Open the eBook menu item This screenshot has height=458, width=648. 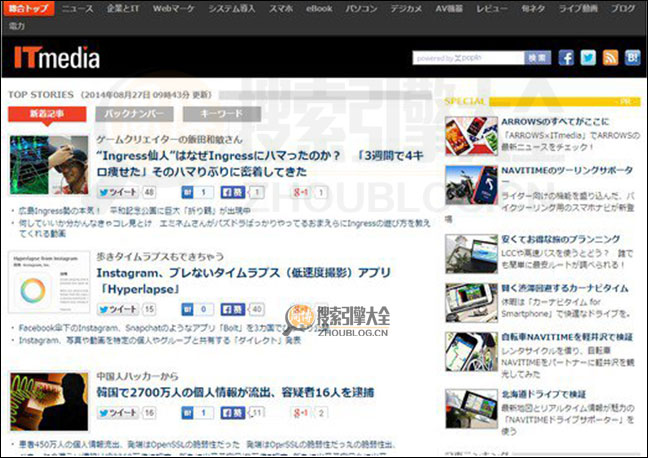[x=319, y=8]
